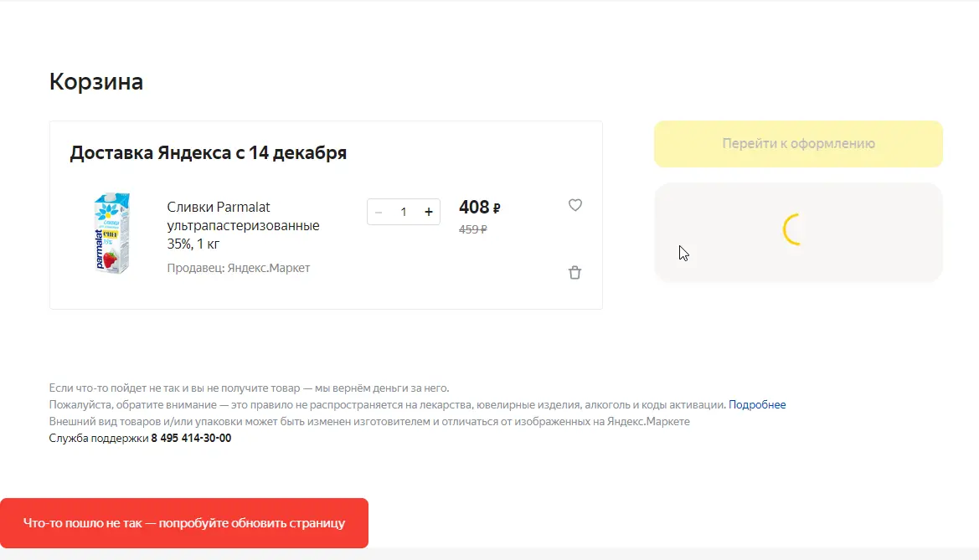Click the quantity field showing 1
The height and width of the screenshot is (560, 979).
(404, 213)
